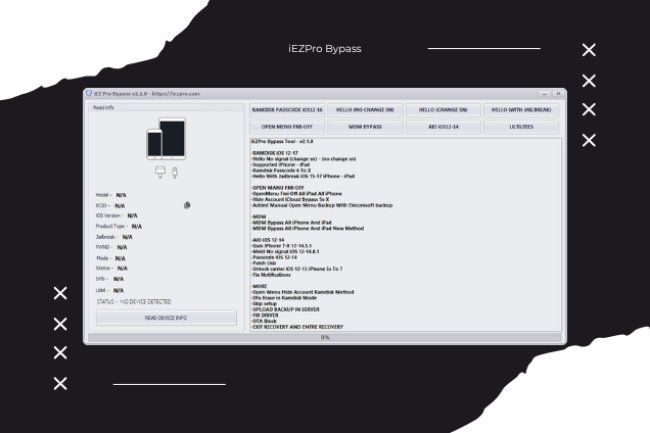Click the Mode N/A value
Image resolution: width=650 pixels, height=433 pixels.
click(120, 259)
